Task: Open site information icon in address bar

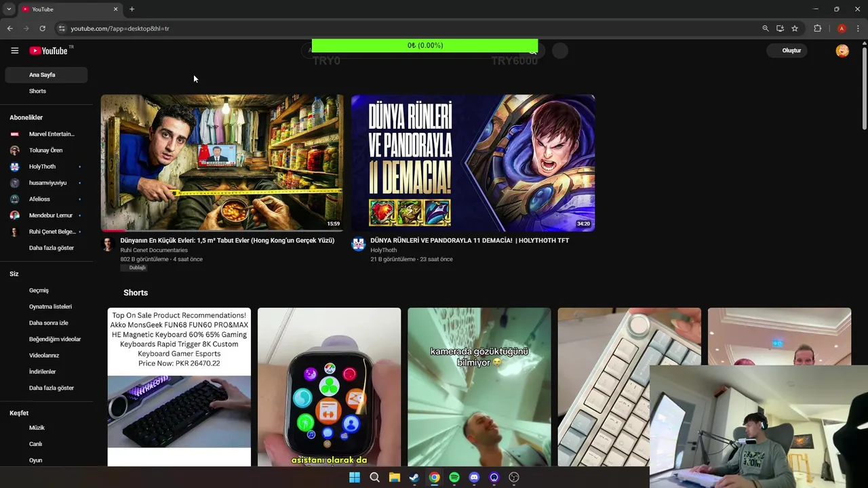Action: pos(62,28)
